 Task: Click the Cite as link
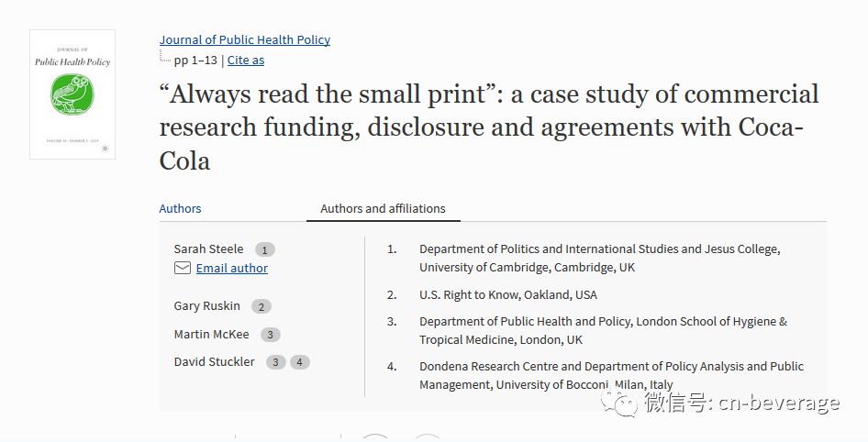pos(246,61)
